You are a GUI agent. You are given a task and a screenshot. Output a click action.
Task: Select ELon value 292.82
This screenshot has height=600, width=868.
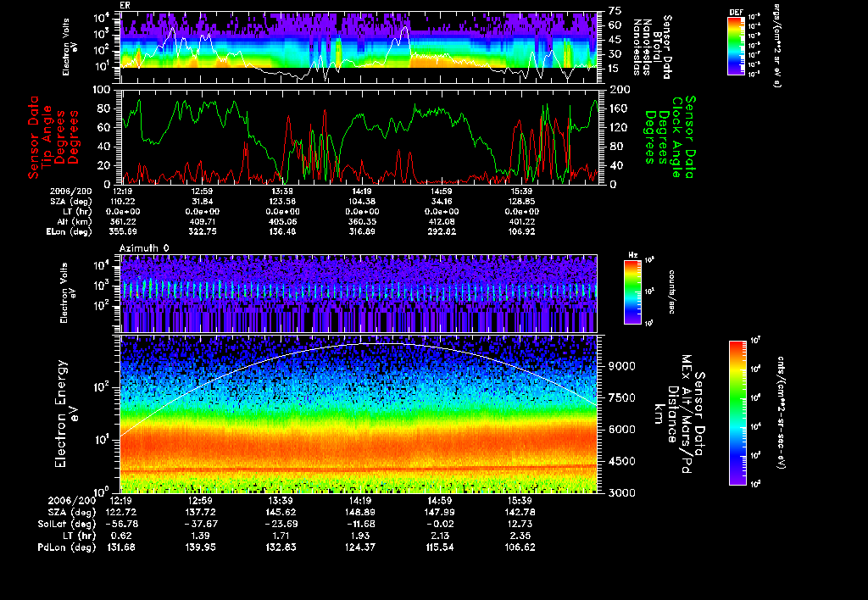[441, 231]
